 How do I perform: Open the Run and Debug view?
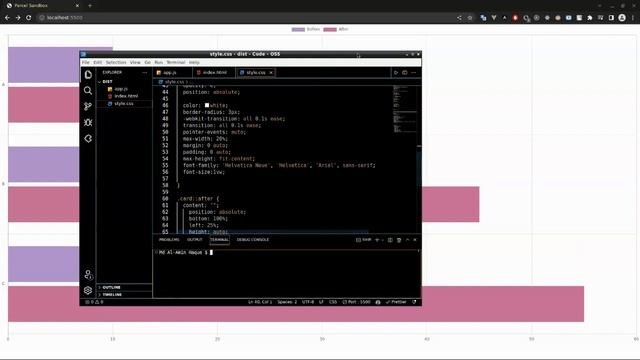(x=88, y=122)
